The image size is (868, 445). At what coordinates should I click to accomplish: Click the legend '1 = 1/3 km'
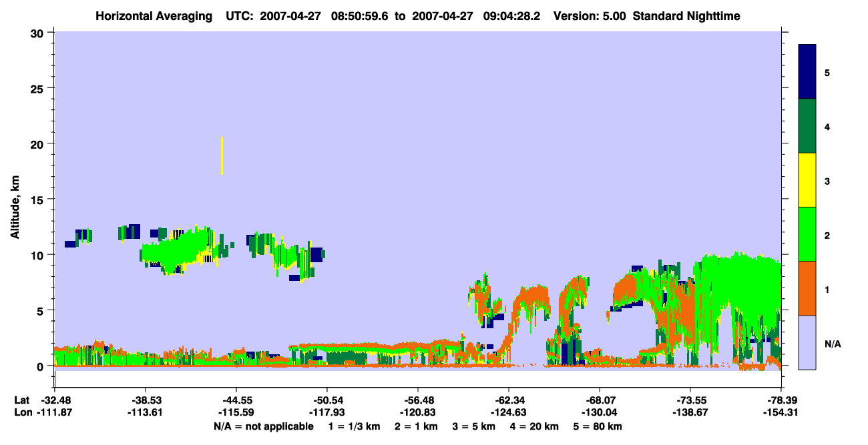(356, 426)
